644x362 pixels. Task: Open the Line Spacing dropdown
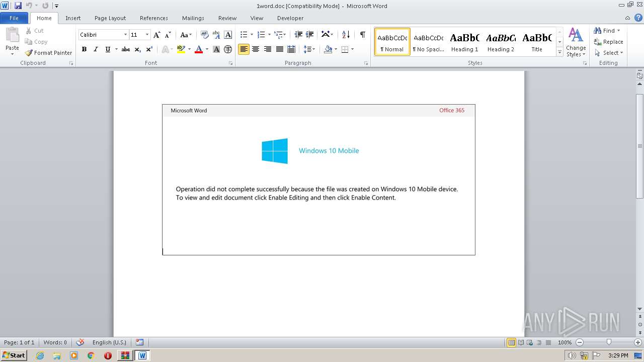tap(309, 49)
